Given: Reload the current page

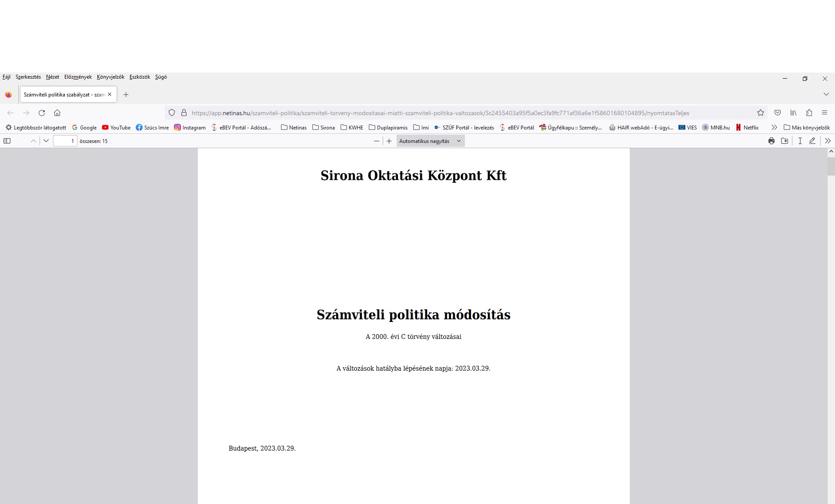Looking at the screenshot, I should [x=42, y=113].
